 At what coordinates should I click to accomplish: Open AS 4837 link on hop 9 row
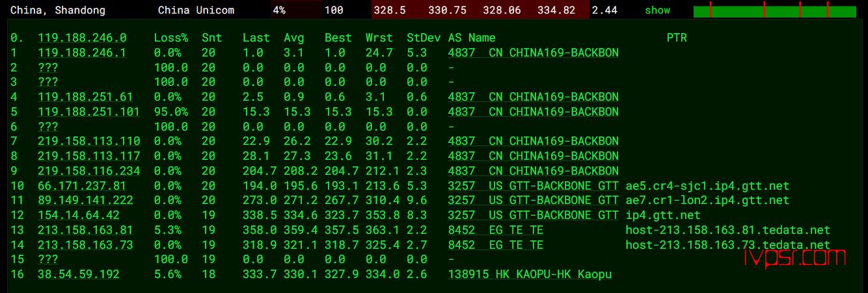coord(533,171)
